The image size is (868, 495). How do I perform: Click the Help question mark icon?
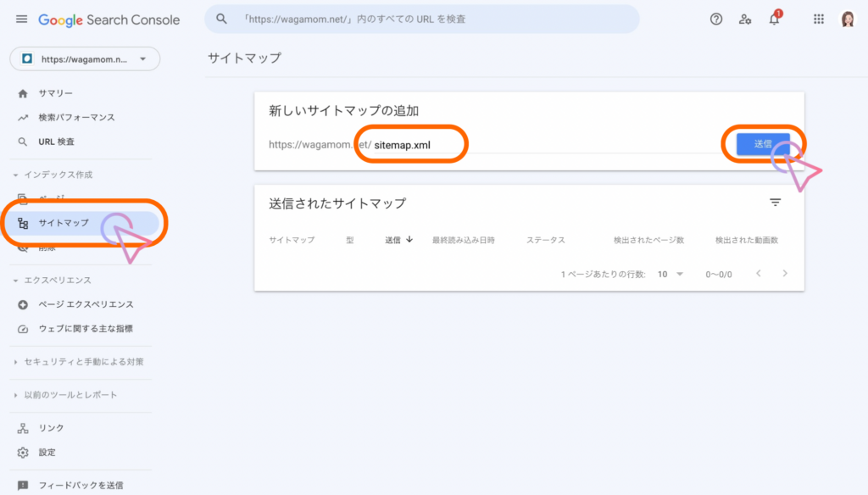(716, 19)
